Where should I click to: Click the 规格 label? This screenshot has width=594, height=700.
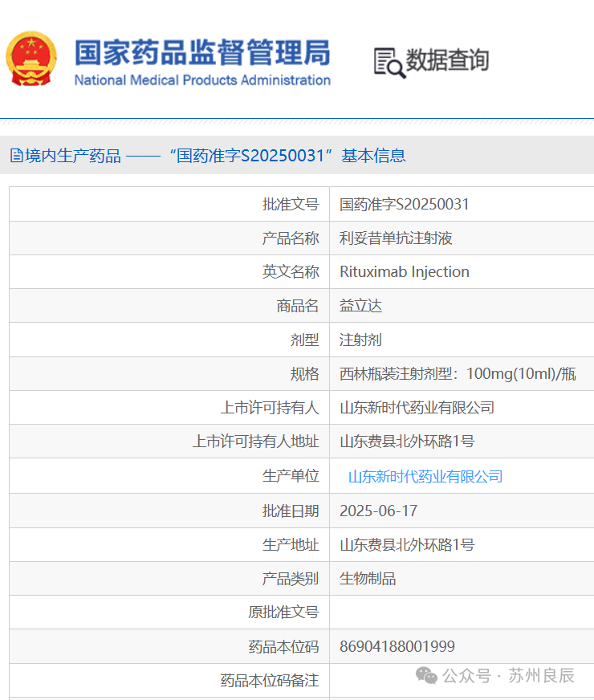305,373
